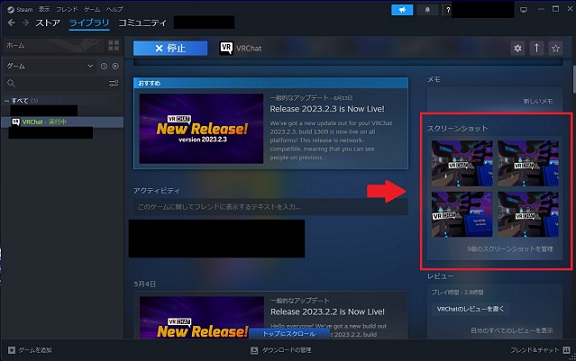Screen dimensions: 576x361
Task: Stop the game with 停止 button
Action: (170, 48)
